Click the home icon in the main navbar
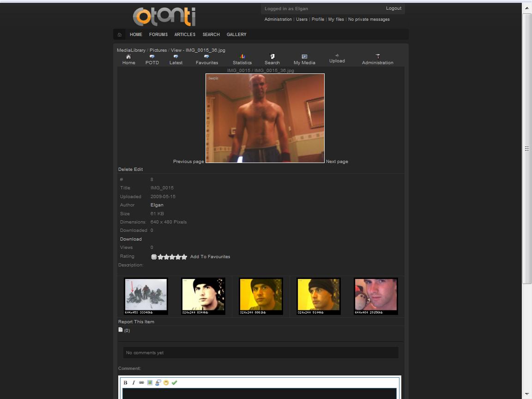This screenshot has width=532, height=399. click(x=120, y=35)
